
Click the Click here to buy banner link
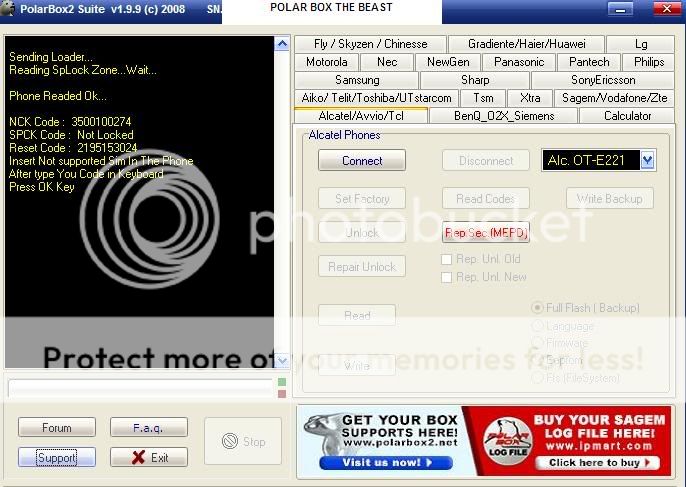coord(598,462)
